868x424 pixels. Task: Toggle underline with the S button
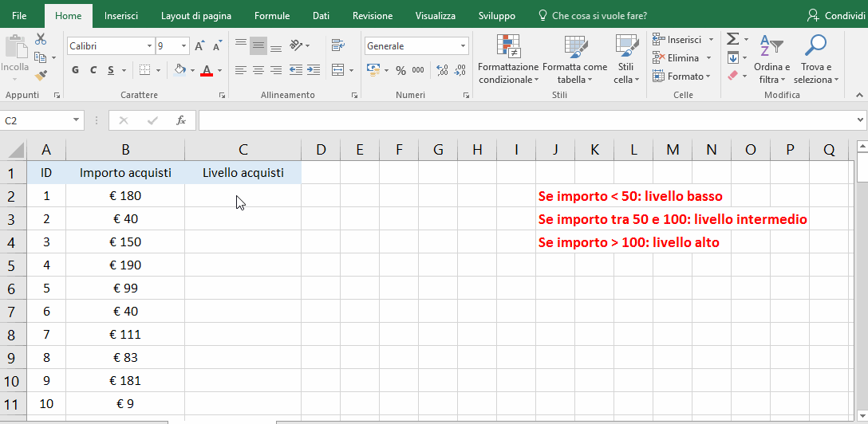pyautogui.click(x=111, y=70)
